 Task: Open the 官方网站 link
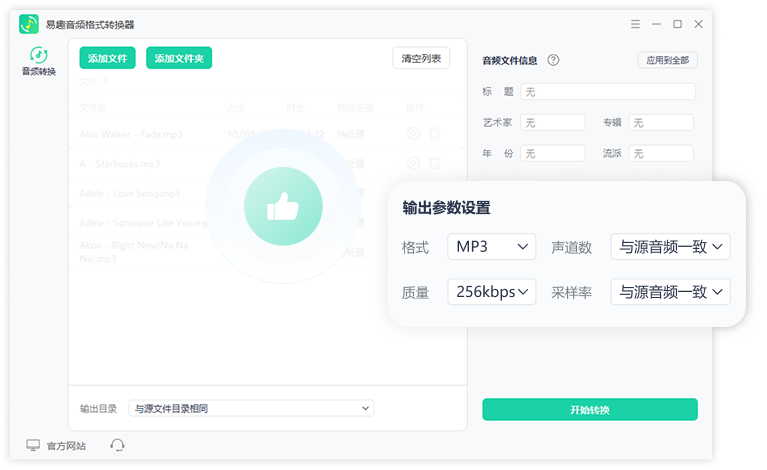57,446
